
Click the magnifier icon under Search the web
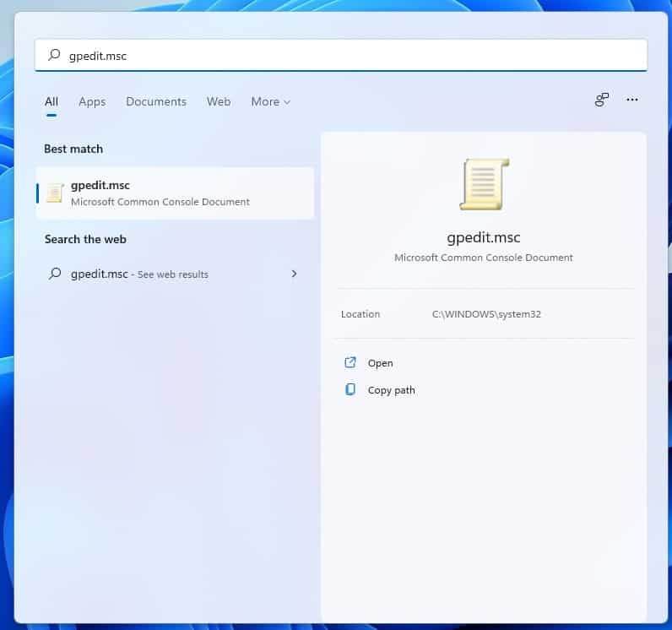click(x=55, y=274)
